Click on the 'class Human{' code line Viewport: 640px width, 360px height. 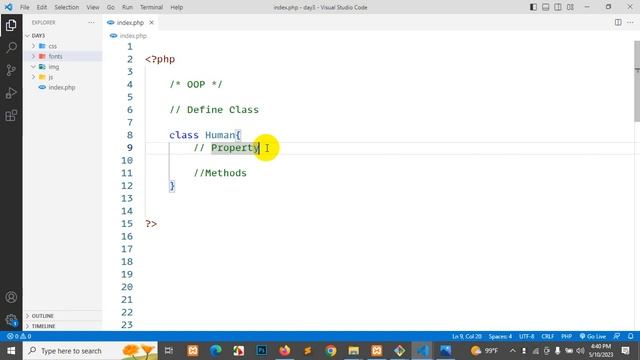click(x=205, y=135)
